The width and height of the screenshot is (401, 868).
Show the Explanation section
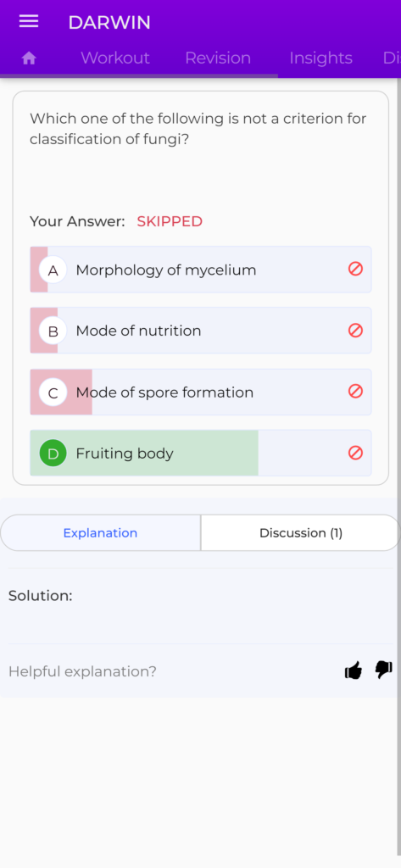pos(100,533)
